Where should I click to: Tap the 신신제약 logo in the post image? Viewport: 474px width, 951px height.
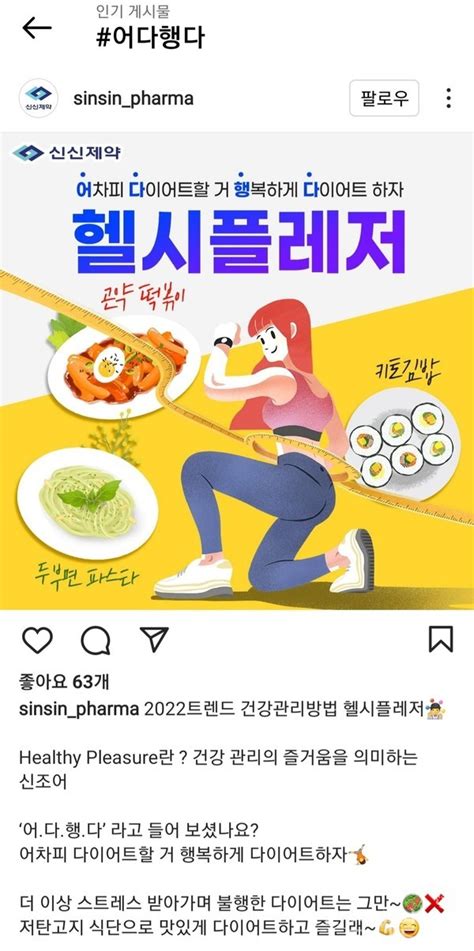pyautogui.click(x=67, y=153)
